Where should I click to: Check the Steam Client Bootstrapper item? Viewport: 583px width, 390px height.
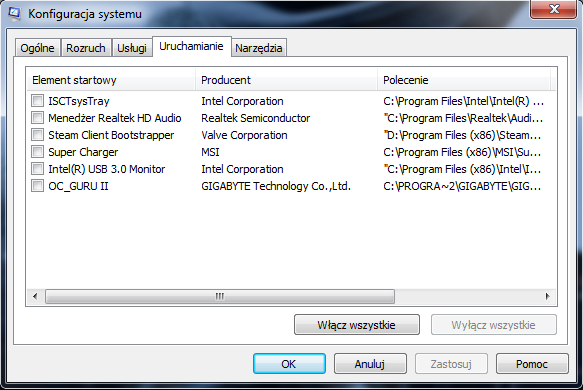pos(37,135)
